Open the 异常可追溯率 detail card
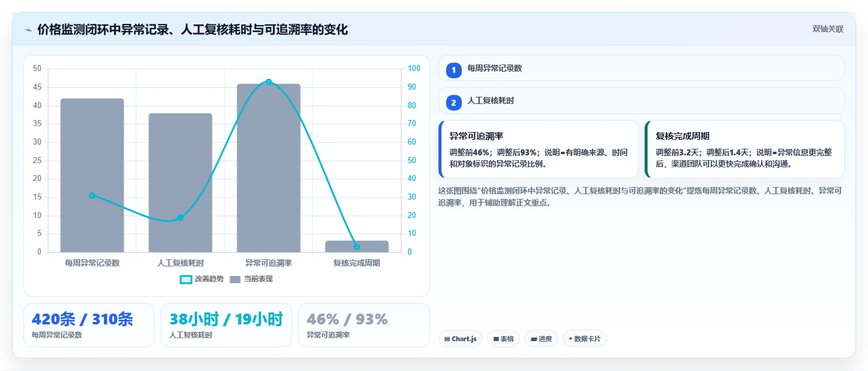This screenshot has width=868, height=371. tap(538, 149)
